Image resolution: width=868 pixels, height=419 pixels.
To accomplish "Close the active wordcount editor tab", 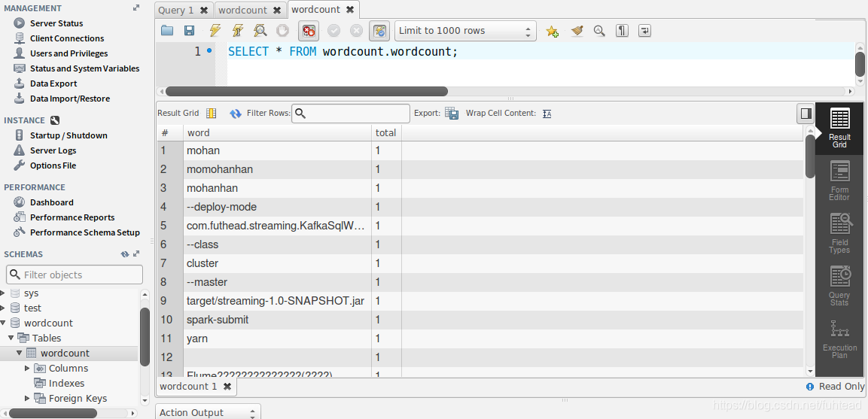I will pos(350,10).
